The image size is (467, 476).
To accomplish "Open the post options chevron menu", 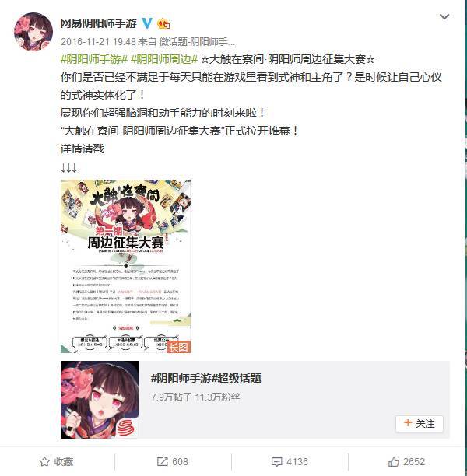I will point(444,16).
